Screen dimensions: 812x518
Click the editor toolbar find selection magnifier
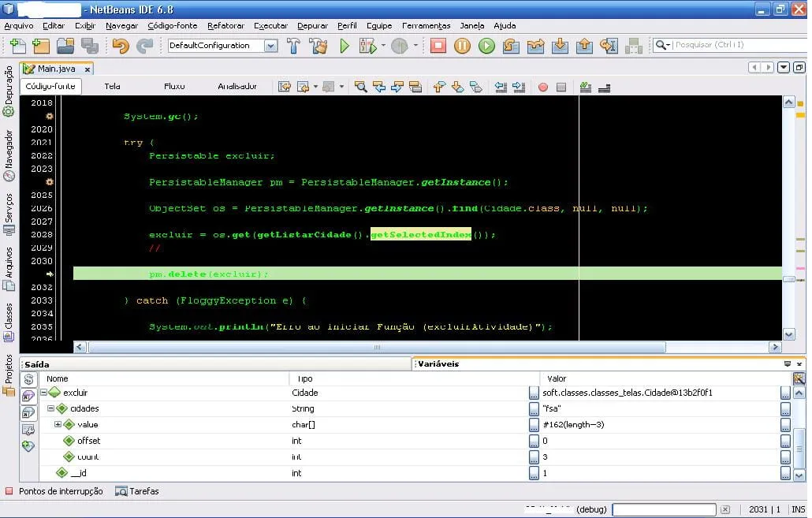click(x=360, y=87)
